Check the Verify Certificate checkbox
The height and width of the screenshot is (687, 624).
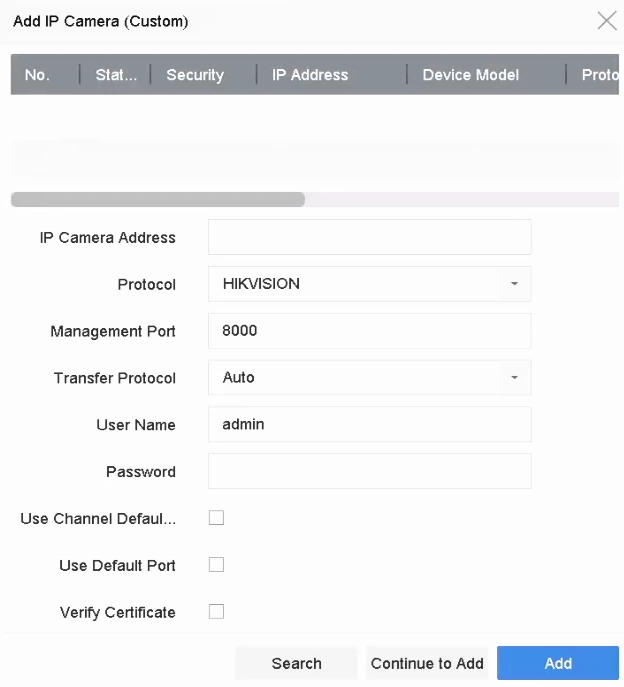click(x=216, y=611)
